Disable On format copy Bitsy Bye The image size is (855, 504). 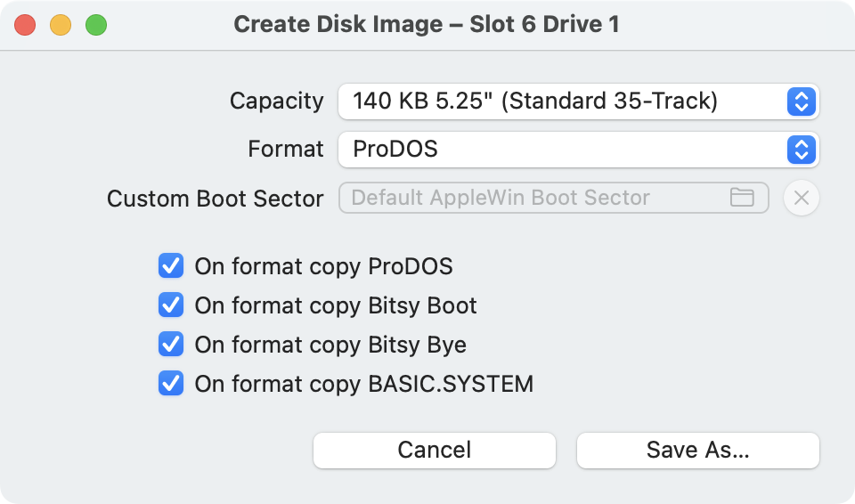tap(171, 345)
